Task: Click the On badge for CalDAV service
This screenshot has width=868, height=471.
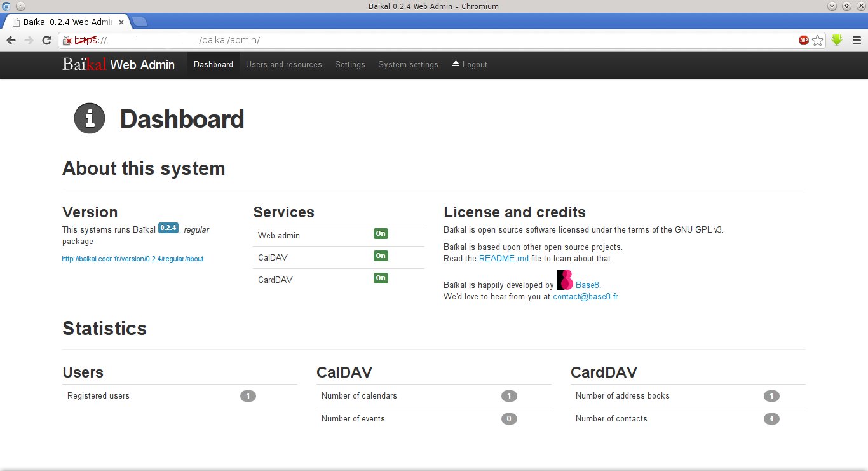Action: pos(381,256)
